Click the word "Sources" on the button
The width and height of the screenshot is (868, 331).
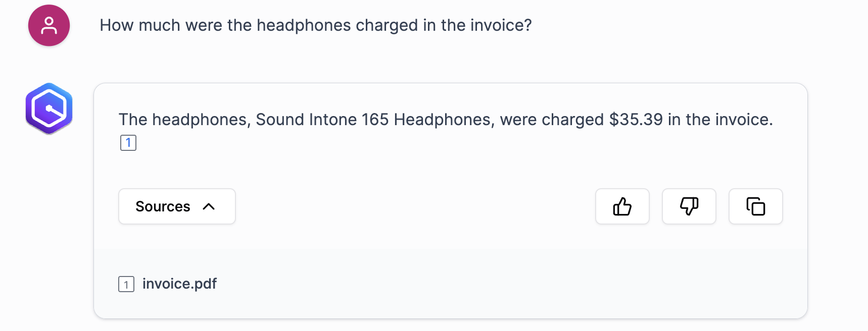tap(163, 206)
